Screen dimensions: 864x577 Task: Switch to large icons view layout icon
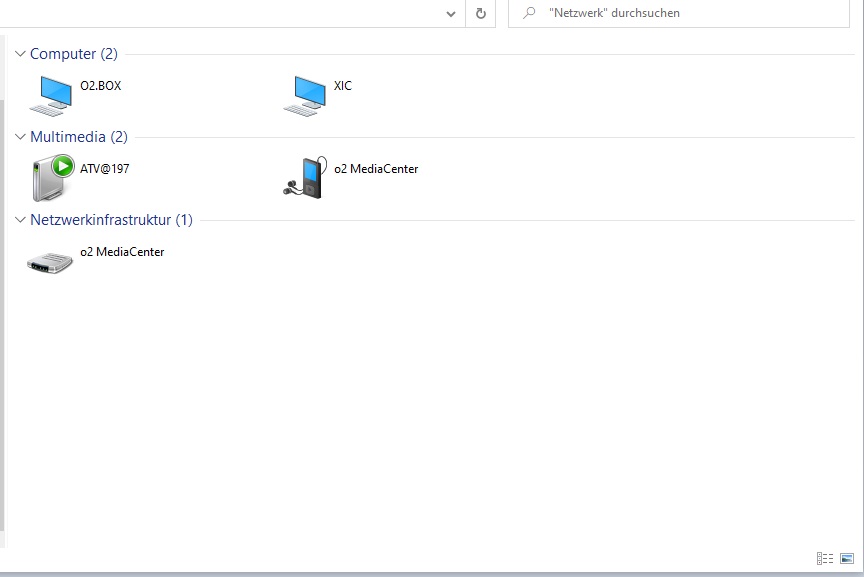[x=847, y=558]
